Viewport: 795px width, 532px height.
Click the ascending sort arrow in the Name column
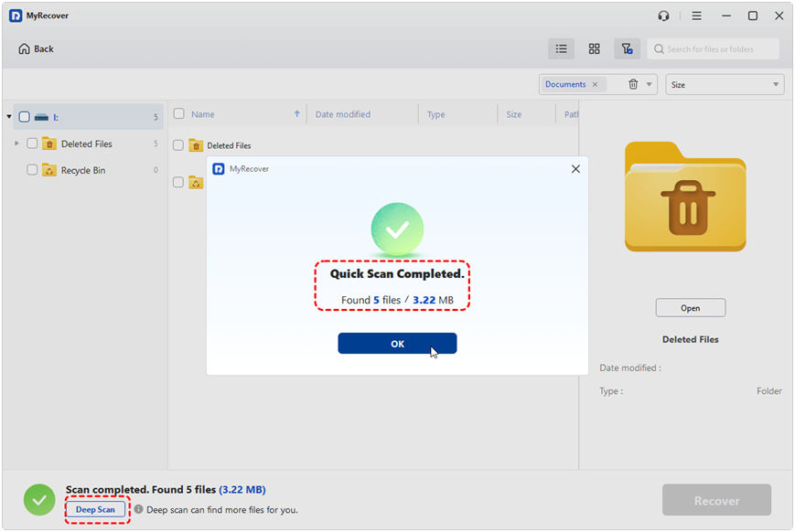click(297, 114)
